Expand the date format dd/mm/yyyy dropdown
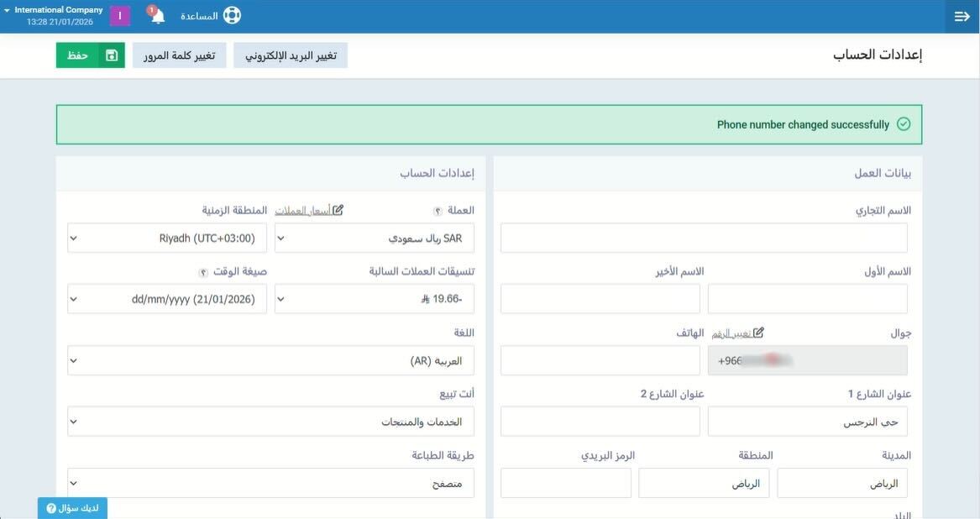The image size is (980, 519). (167, 299)
